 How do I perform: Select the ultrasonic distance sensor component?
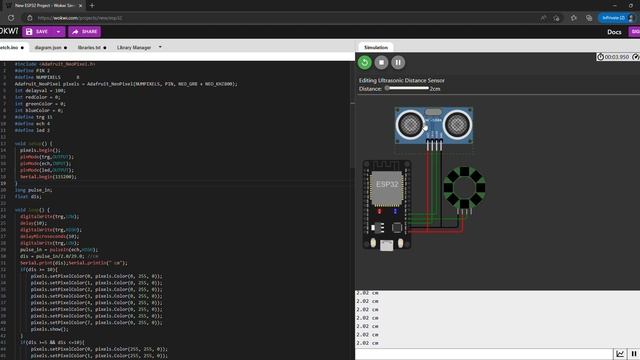tap(434, 125)
